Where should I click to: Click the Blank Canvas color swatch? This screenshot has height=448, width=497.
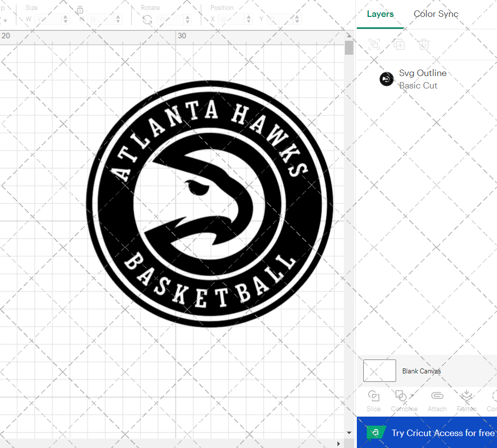point(379,370)
